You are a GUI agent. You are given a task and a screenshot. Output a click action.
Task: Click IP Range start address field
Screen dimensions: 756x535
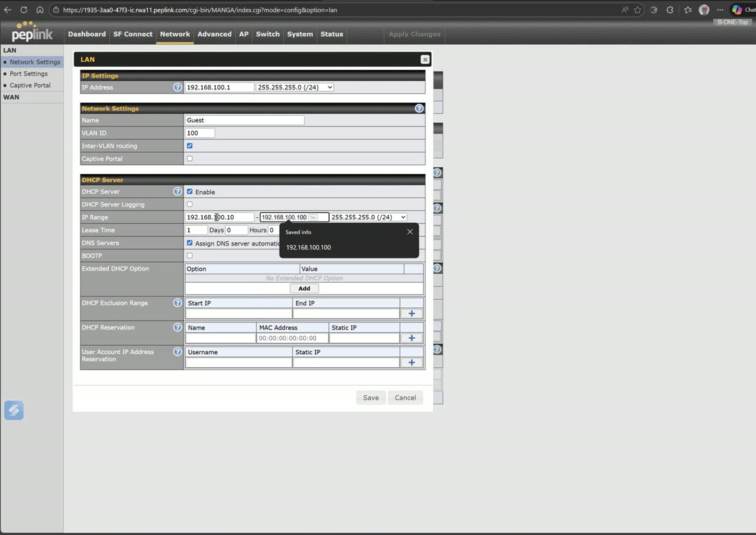coord(219,217)
